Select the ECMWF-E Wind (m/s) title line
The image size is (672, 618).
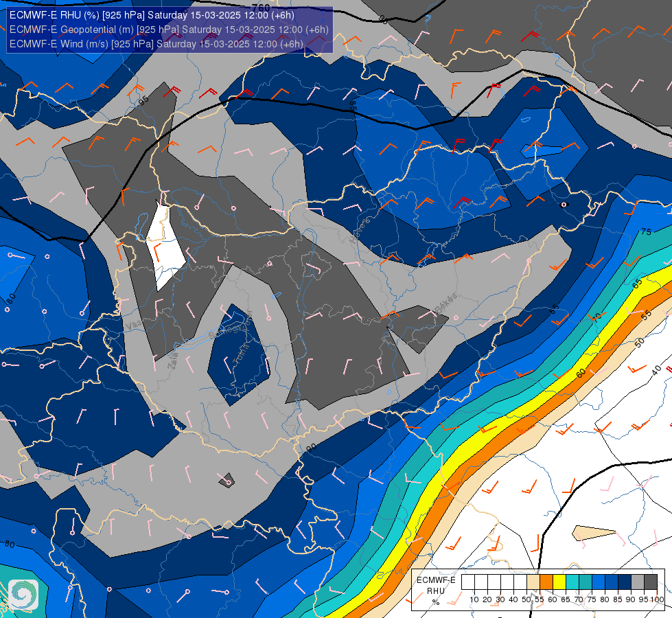156,44
